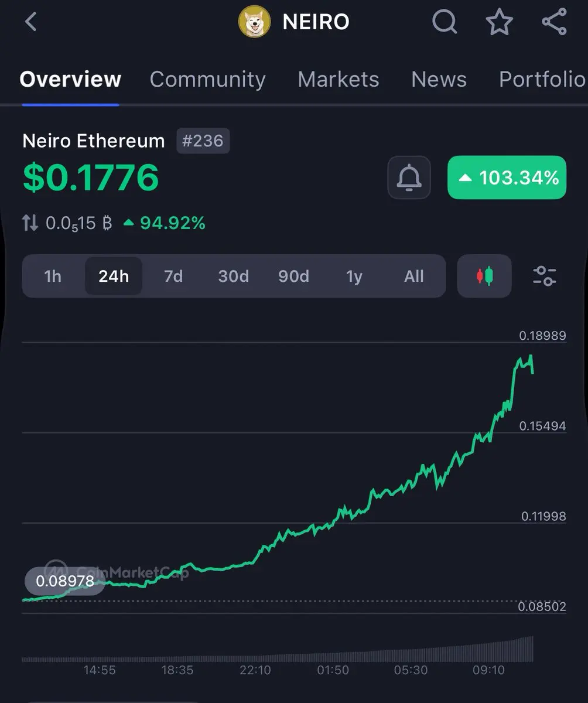
Task: Tap the NEIRO Shiba coin logo
Action: click(x=254, y=22)
